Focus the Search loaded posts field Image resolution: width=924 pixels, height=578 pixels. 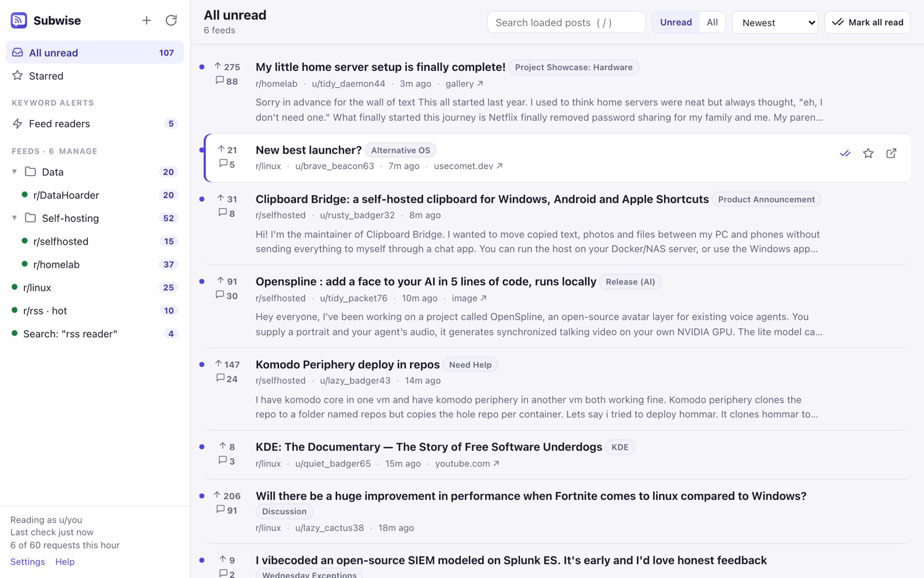pos(567,23)
